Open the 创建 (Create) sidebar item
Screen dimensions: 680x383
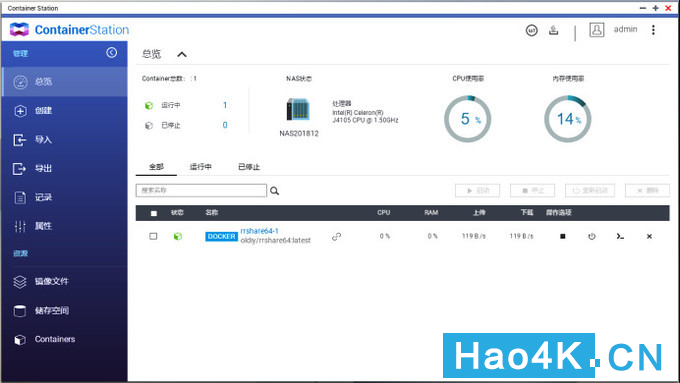click(x=64, y=111)
